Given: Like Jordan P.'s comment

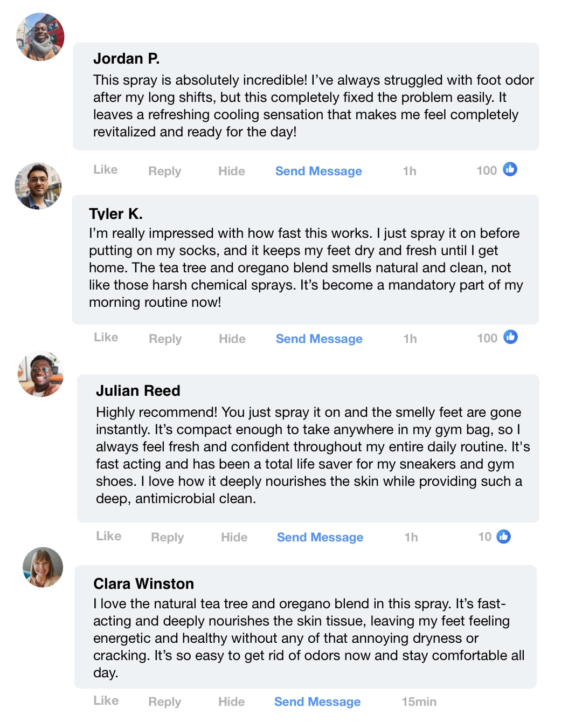Looking at the screenshot, I should pyautogui.click(x=105, y=170).
